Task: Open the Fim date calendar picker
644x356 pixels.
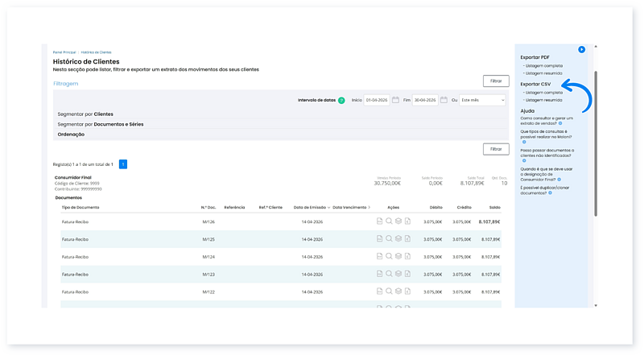Action: coord(444,101)
